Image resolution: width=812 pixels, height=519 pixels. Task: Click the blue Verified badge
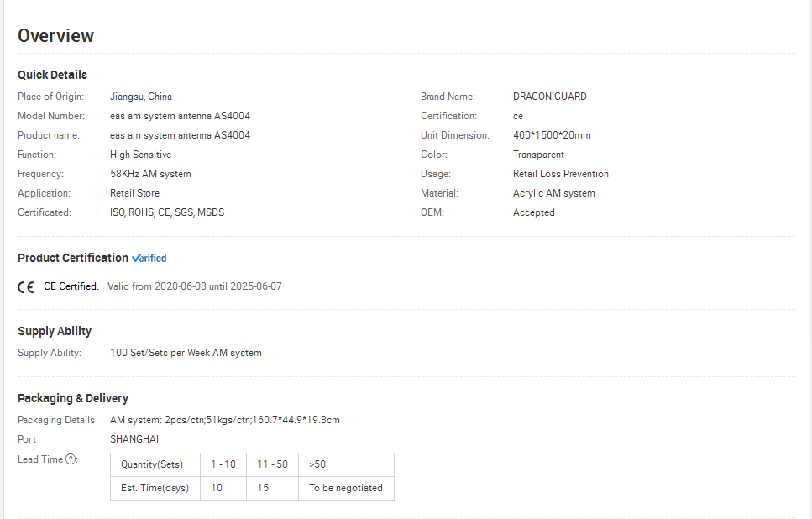pyautogui.click(x=149, y=258)
